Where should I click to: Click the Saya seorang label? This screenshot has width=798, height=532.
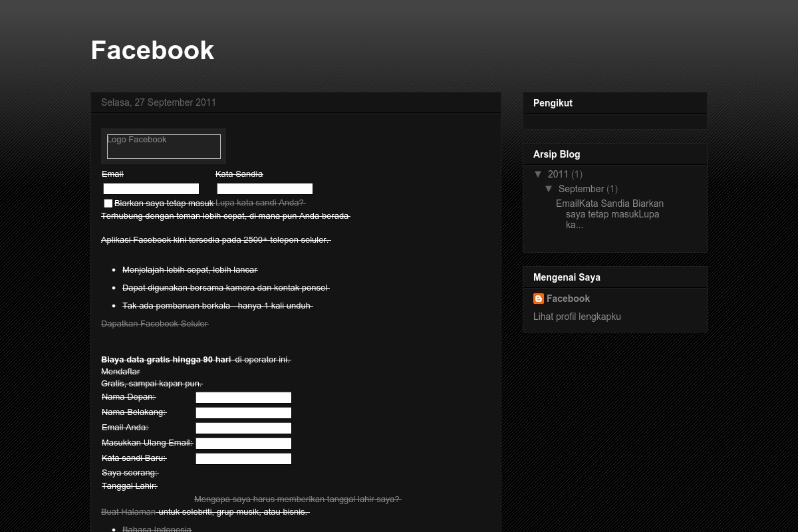point(130,473)
